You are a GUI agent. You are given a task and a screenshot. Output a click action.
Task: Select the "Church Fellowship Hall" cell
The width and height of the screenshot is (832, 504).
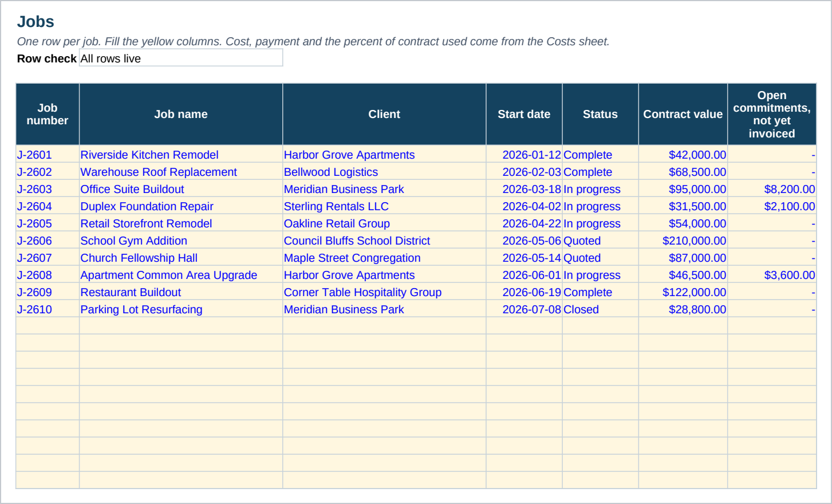(x=181, y=258)
